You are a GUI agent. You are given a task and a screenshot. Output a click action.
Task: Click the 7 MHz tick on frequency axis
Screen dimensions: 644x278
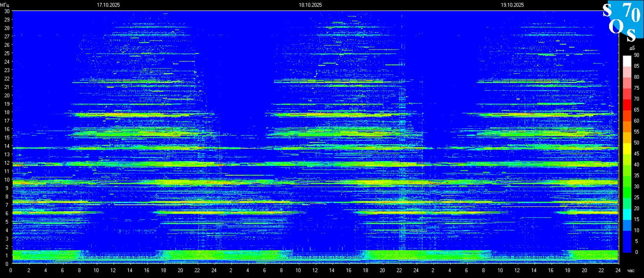coord(7,205)
